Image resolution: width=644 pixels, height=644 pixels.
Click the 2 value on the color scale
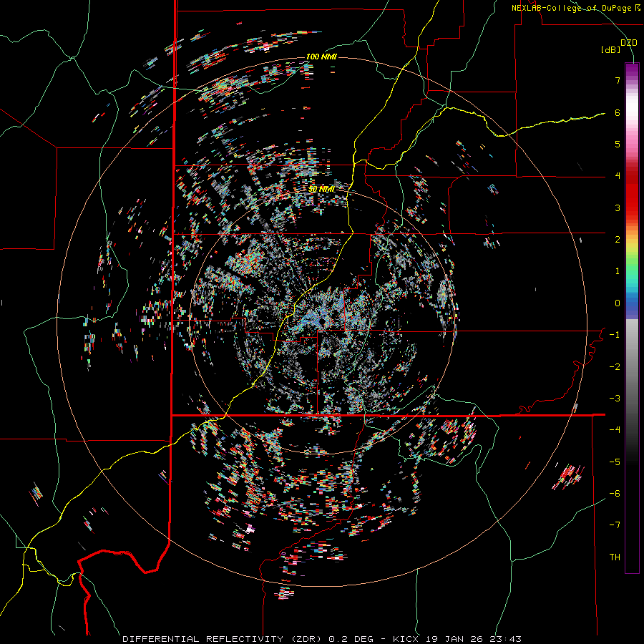(618, 239)
